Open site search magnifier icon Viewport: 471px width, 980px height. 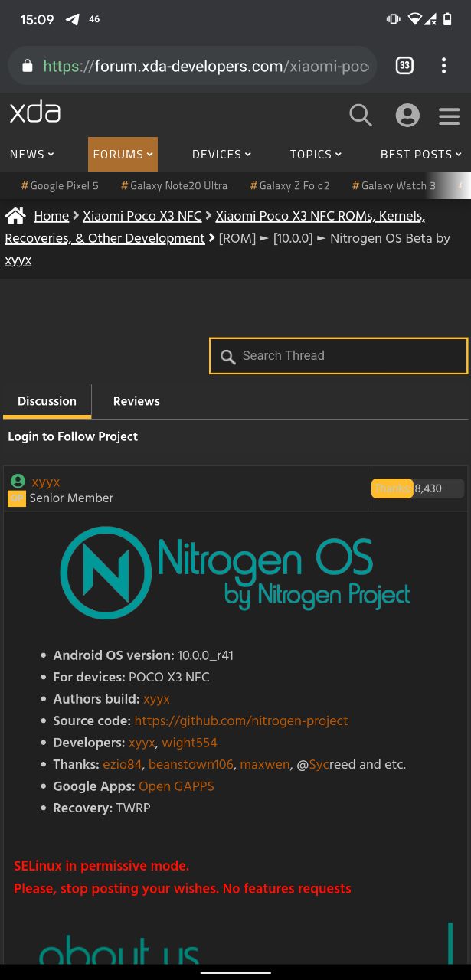point(361,115)
